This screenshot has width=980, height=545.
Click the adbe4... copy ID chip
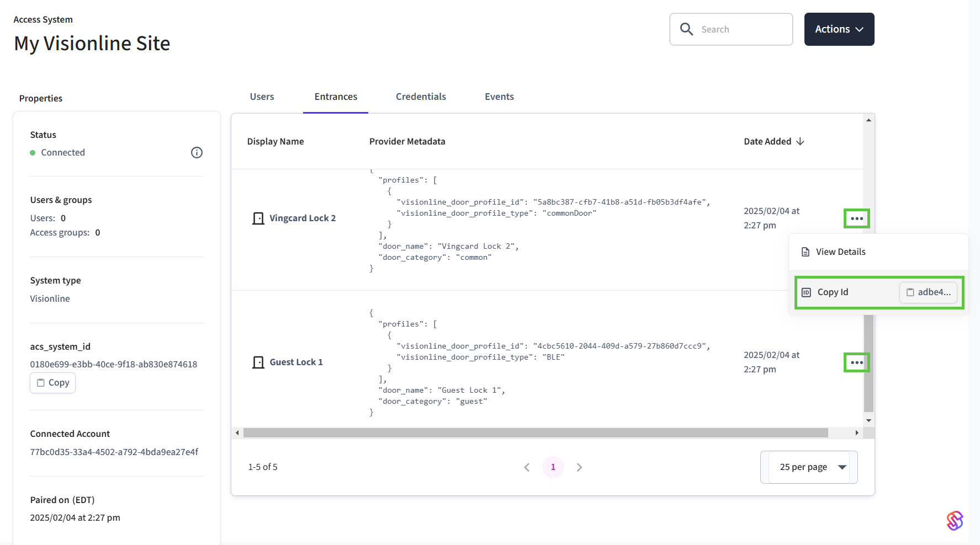pos(928,292)
